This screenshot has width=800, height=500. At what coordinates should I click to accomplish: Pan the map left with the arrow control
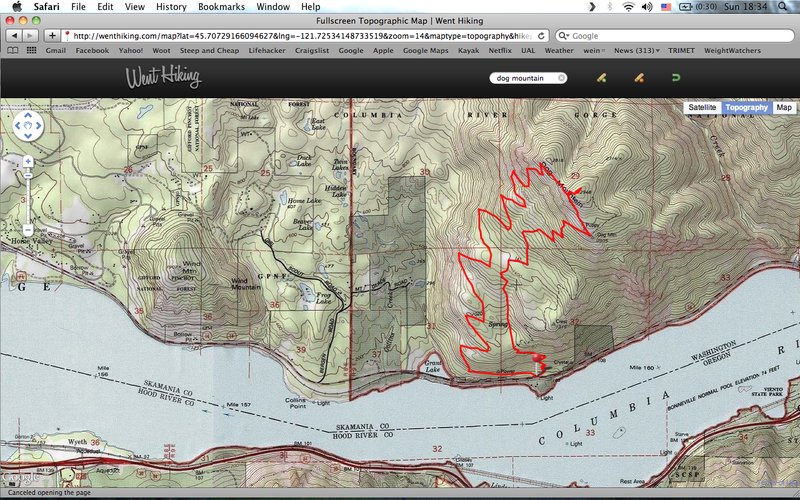(18, 126)
